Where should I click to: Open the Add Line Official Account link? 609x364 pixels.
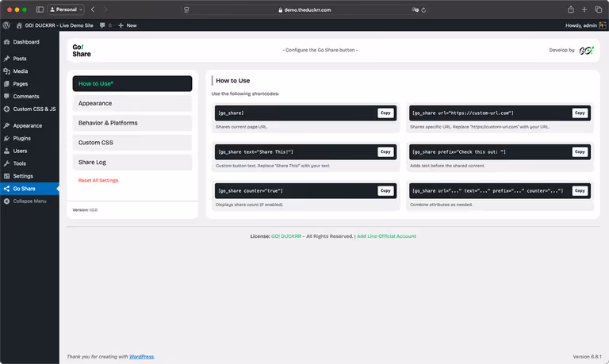pyautogui.click(x=386, y=236)
